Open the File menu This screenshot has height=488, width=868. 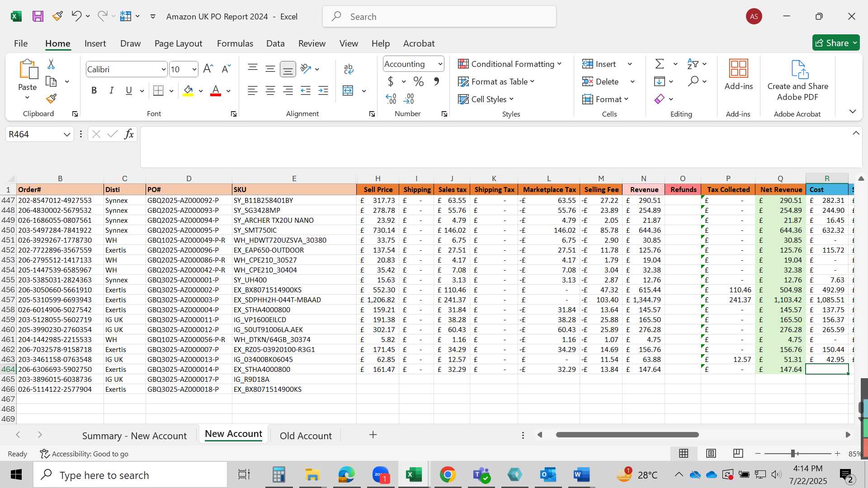coord(21,43)
